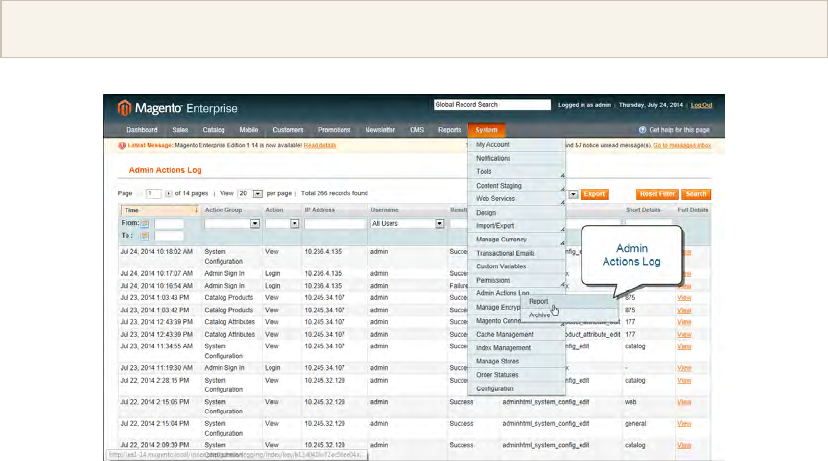Open the To date calendar icon
This screenshot has width=828, height=461.
point(145,236)
